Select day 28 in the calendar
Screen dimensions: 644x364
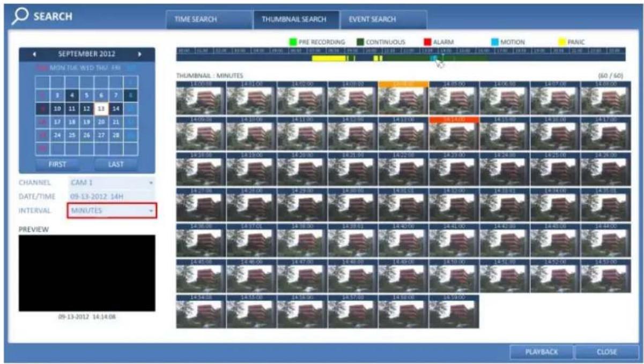click(x=116, y=135)
